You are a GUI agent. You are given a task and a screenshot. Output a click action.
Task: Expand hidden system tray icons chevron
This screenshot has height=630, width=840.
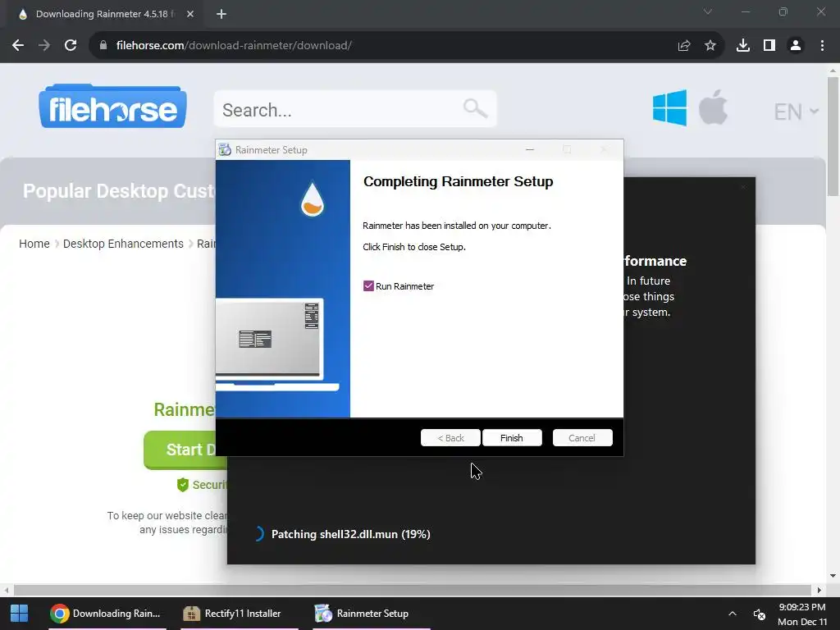pos(733,614)
